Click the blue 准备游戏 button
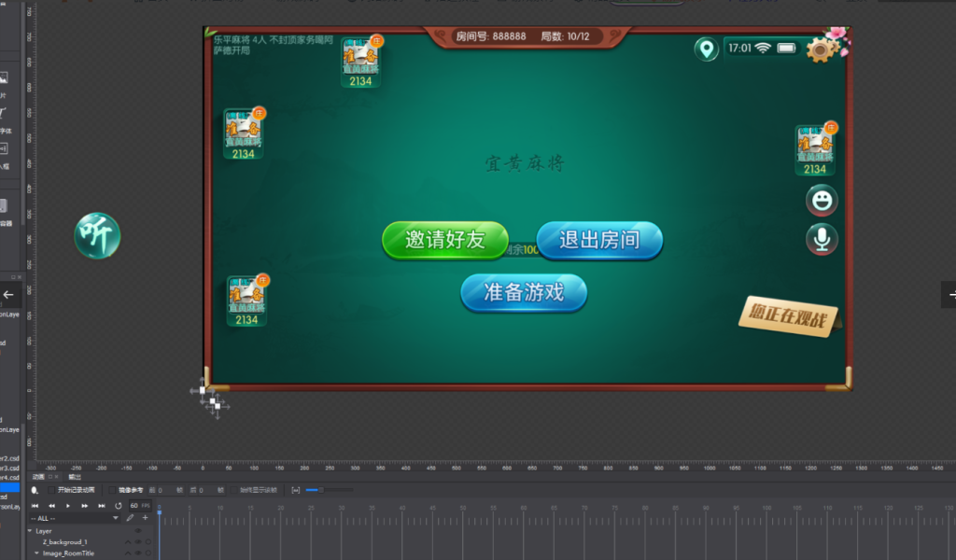This screenshot has height=560, width=956. pos(524,292)
